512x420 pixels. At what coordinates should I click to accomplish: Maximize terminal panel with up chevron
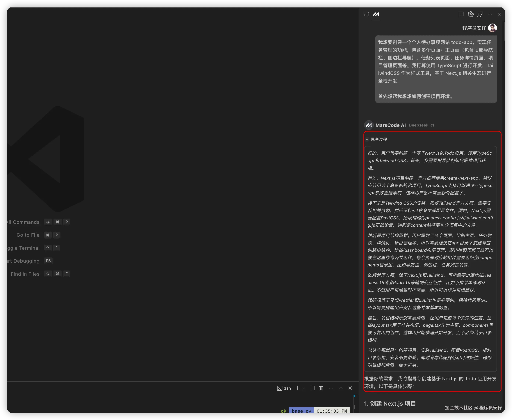tap(340, 388)
